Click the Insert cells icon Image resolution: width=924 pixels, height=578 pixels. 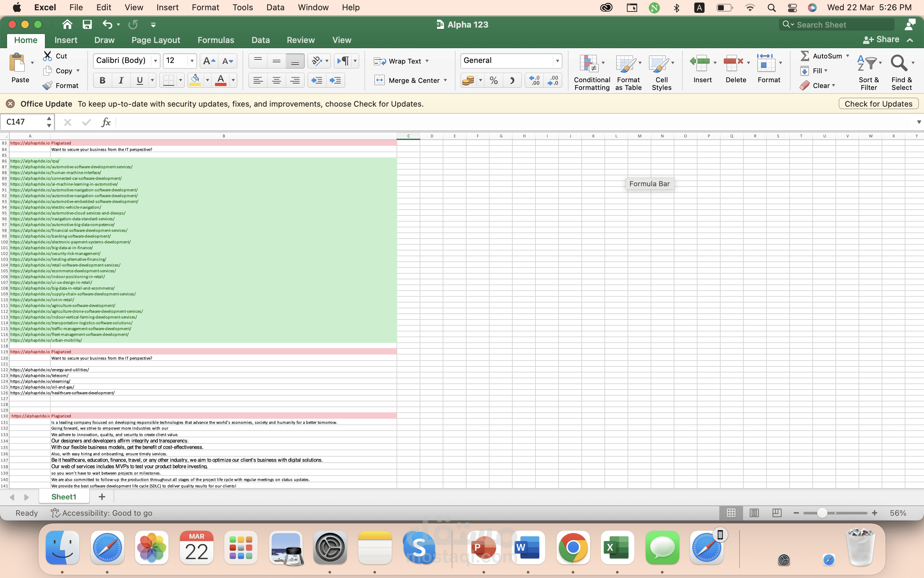point(699,63)
